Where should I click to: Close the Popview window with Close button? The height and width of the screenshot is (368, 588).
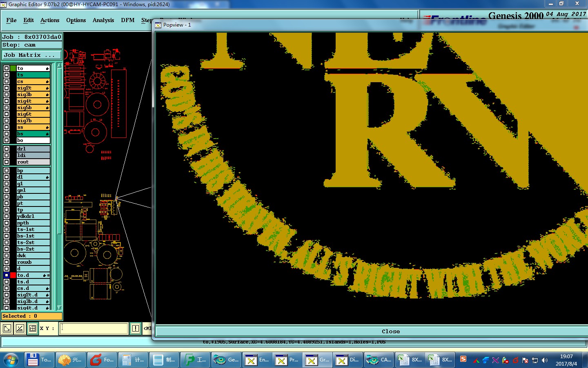tap(391, 331)
